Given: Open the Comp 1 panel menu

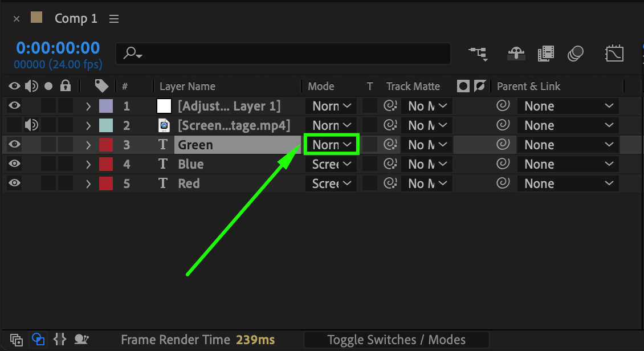Looking at the screenshot, I should (x=114, y=19).
